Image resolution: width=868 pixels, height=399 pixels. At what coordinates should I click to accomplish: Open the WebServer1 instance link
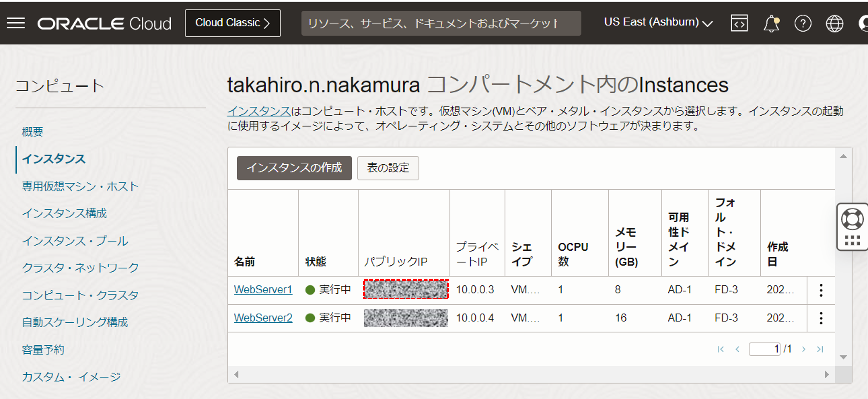[263, 290]
